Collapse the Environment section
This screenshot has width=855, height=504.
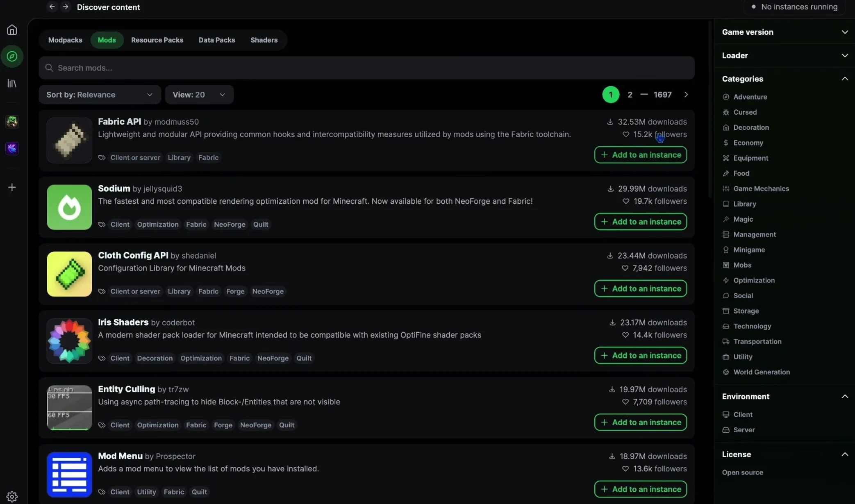tap(785, 396)
